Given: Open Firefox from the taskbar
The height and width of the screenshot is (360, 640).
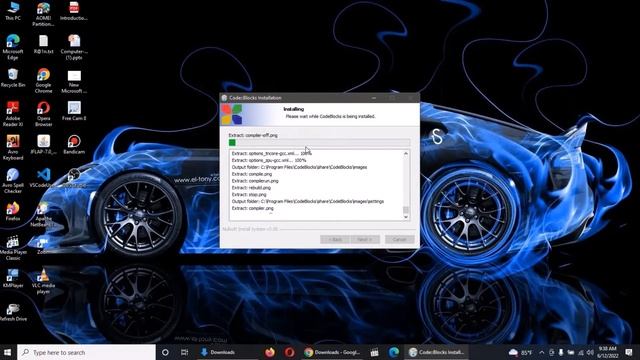Looking at the screenshot, I should pos(269,352).
